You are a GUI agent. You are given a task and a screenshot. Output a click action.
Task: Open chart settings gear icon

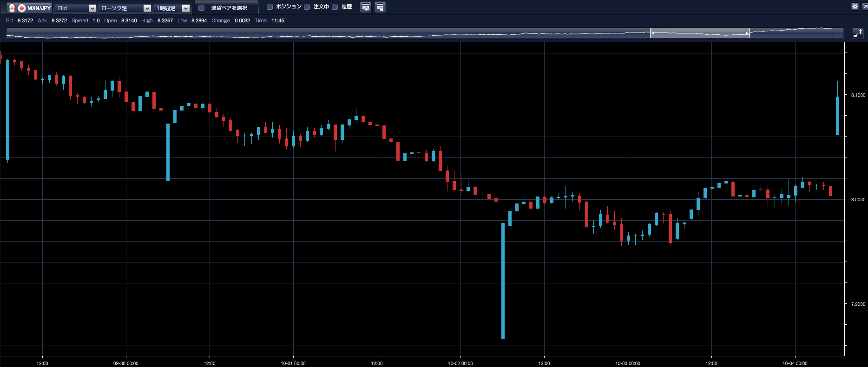pyautogui.click(x=855, y=7)
